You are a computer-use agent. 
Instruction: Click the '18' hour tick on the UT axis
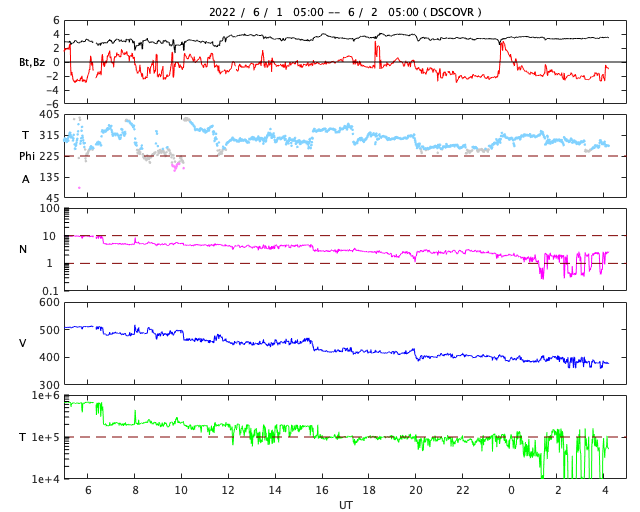click(369, 490)
